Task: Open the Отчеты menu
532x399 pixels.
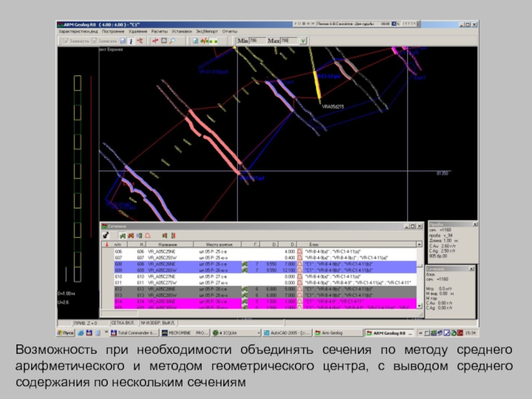Action: click(x=229, y=31)
